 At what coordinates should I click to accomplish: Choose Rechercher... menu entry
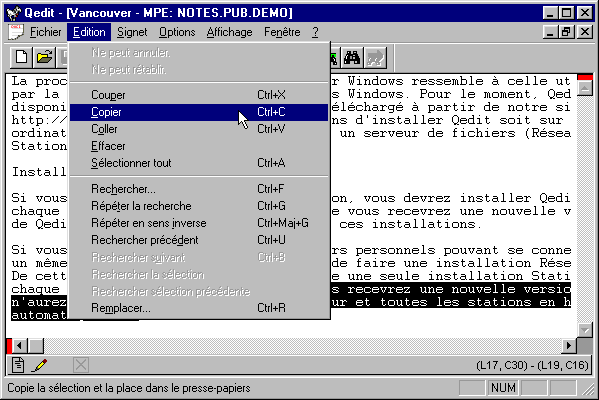coord(199,189)
